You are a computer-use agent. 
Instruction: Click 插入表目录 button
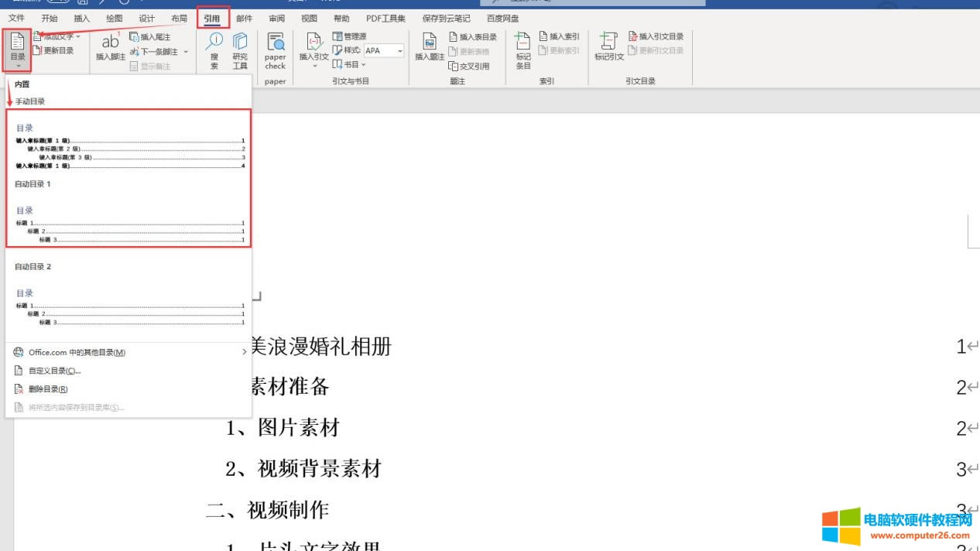click(x=473, y=37)
